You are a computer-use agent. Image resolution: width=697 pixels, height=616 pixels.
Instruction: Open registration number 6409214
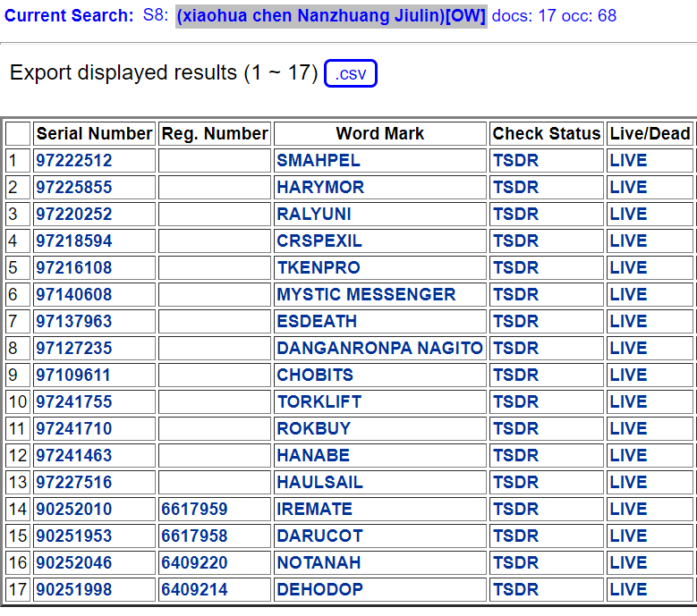click(194, 589)
